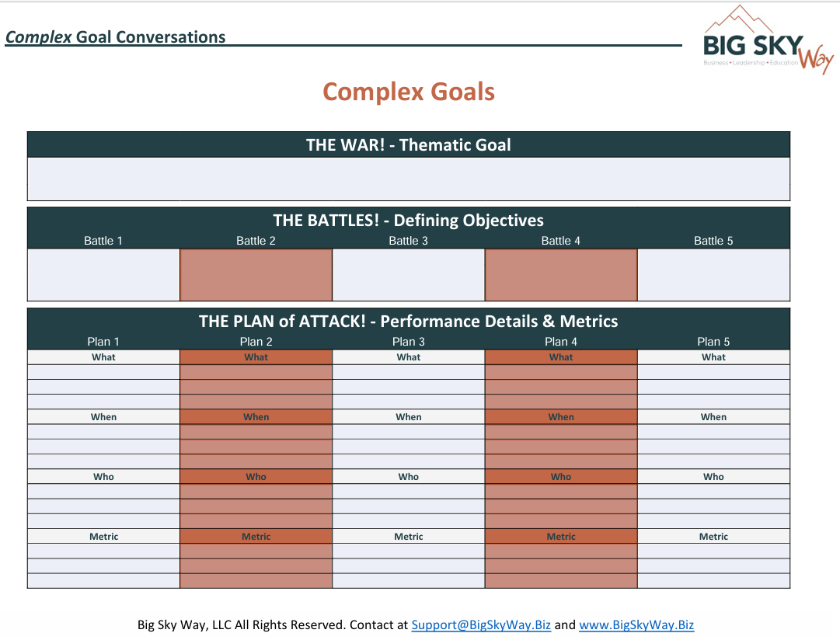The image size is (840, 640).
Task: Select the first What row under Plan 5
Action: coord(713,372)
